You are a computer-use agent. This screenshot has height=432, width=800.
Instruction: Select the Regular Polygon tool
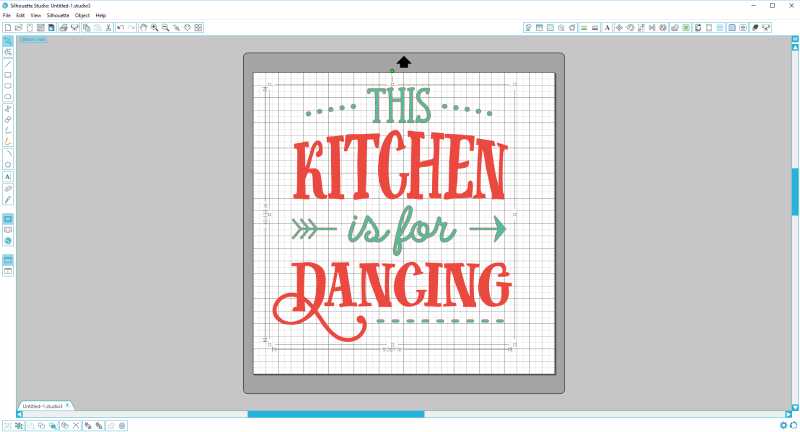8,164
